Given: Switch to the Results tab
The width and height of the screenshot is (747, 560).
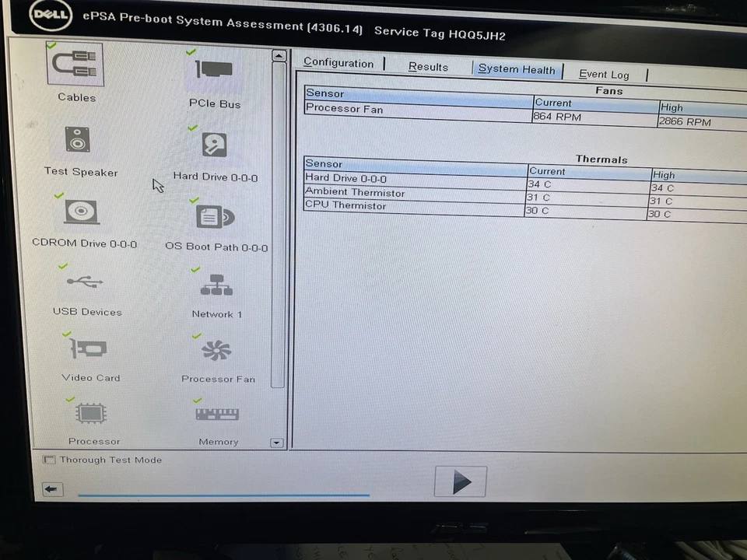Looking at the screenshot, I should click(427, 67).
